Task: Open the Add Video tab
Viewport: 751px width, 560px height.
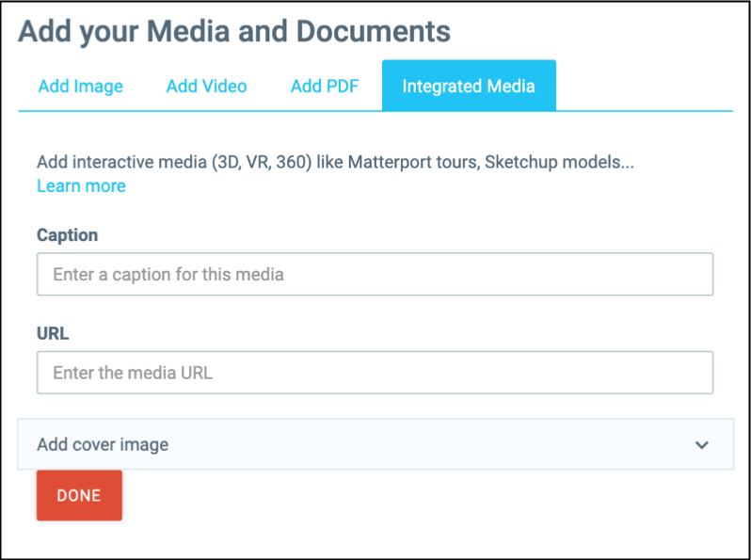Action: click(x=206, y=87)
